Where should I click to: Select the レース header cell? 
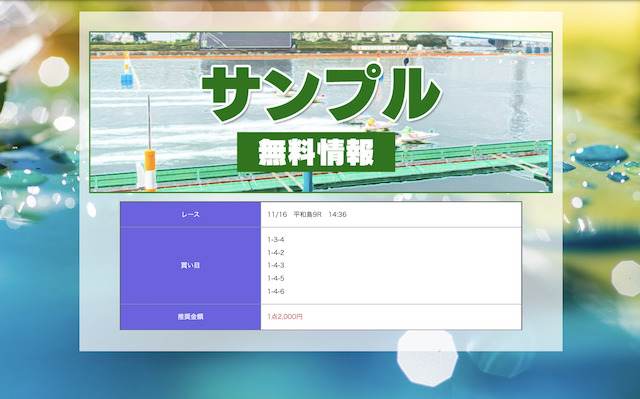pos(191,215)
